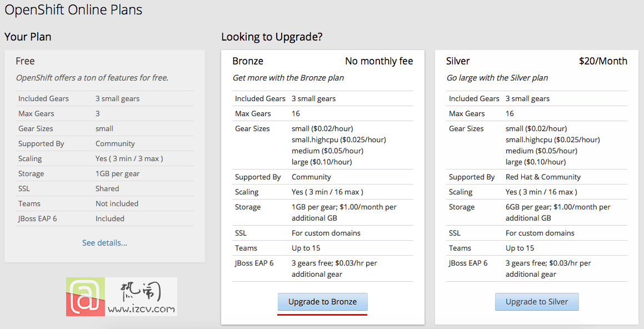Click the 'Looking to Upgrade?' heading
Image resolution: width=644 pixels, height=329 pixels.
pos(272,37)
